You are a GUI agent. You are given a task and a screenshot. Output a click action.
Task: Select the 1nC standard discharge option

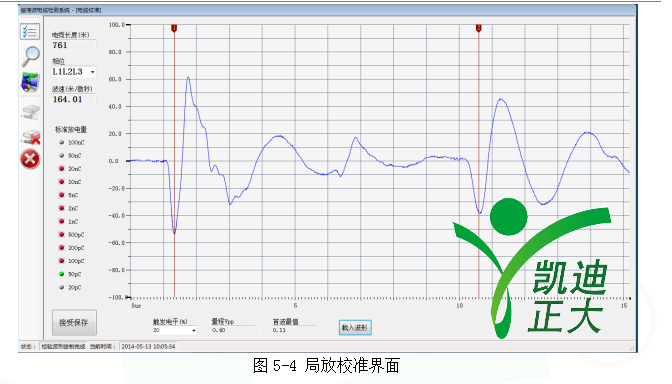click(69, 222)
